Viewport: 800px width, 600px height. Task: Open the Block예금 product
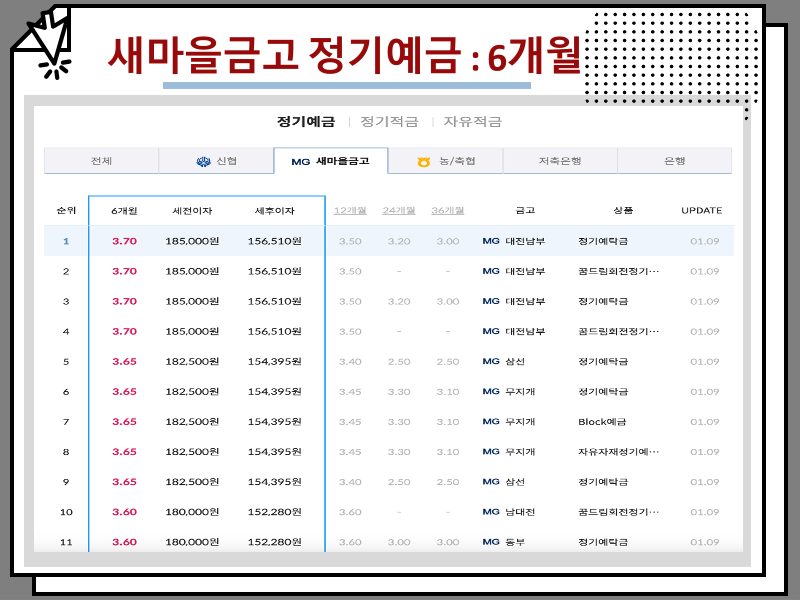point(602,421)
